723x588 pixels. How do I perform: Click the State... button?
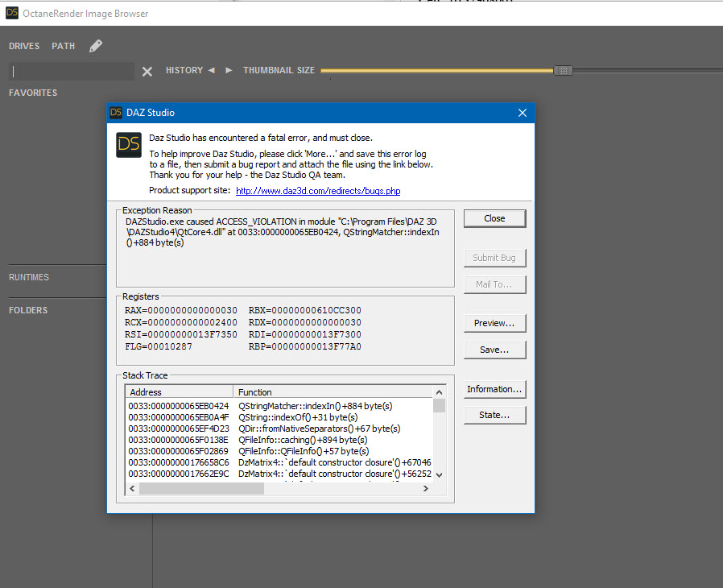click(495, 415)
